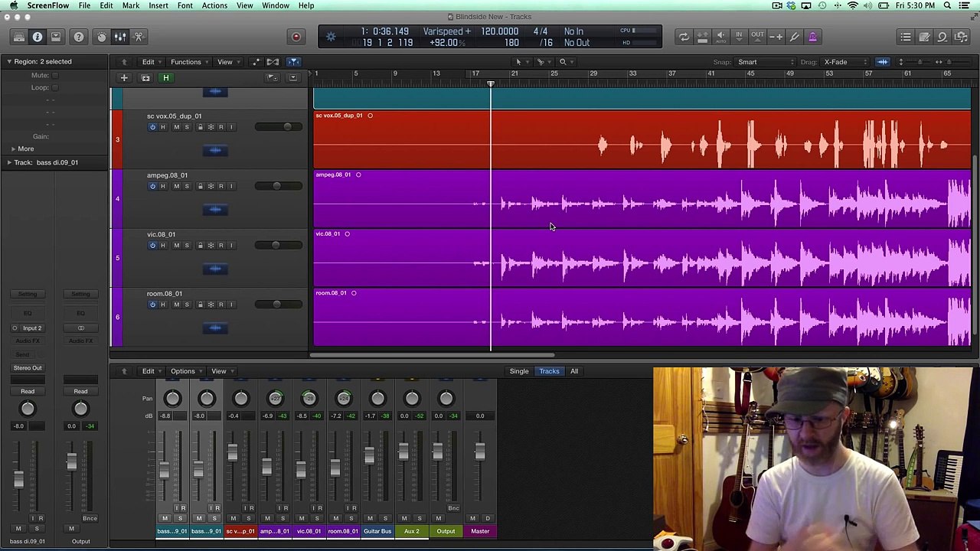This screenshot has height=551, width=980.
Task: Toggle Autopunch IN button
Action: (739, 36)
